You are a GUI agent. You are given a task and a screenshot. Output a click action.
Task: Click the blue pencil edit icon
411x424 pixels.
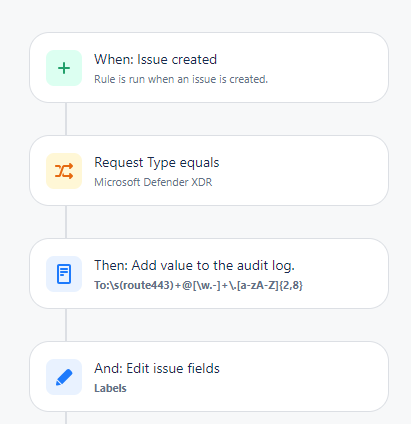(x=64, y=377)
